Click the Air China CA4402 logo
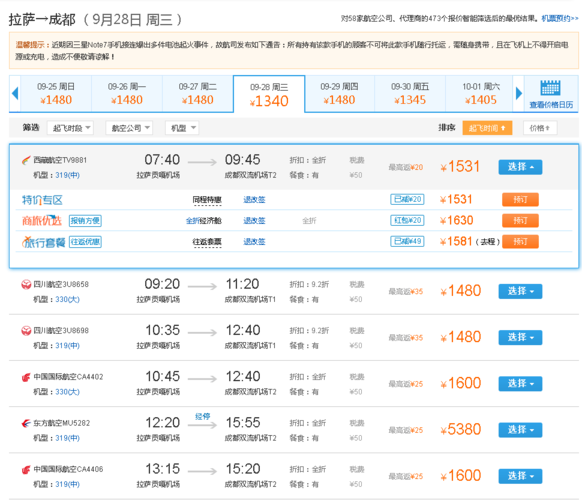 point(26,377)
